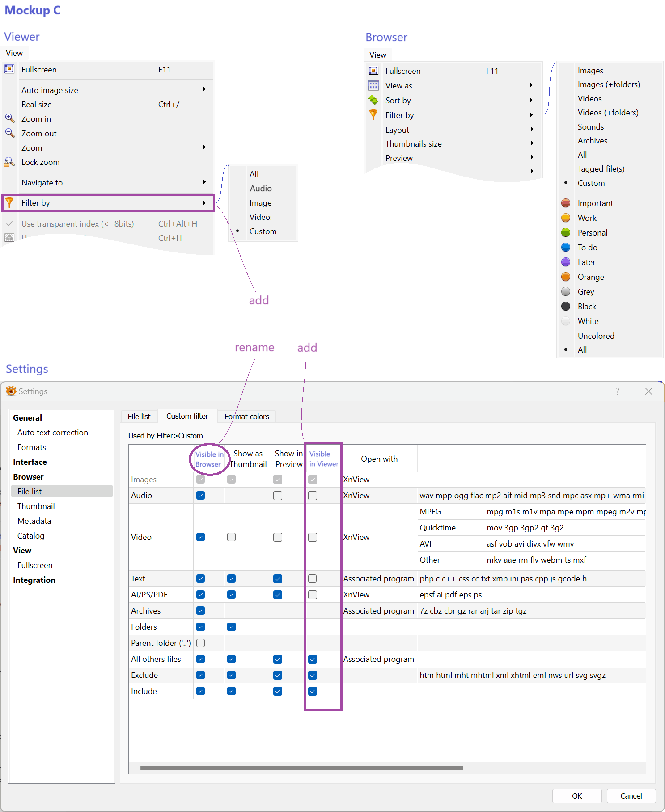Image resolution: width=665 pixels, height=812 pixels.
Task: Expand the Navigate to submenu
Action: (x=204, y=182)
